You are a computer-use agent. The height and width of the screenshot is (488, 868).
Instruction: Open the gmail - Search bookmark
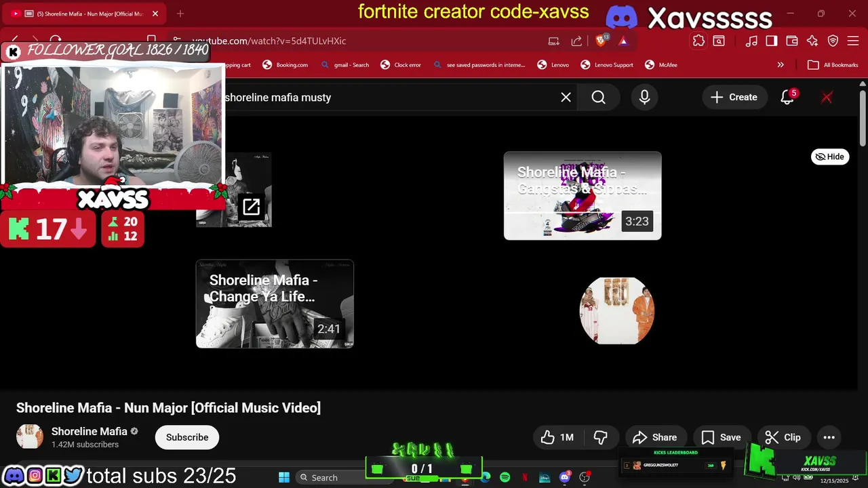(345, 65)
